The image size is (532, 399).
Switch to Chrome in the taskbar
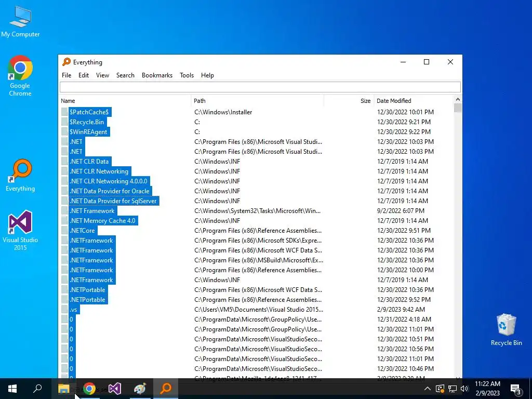coord(89,389)
